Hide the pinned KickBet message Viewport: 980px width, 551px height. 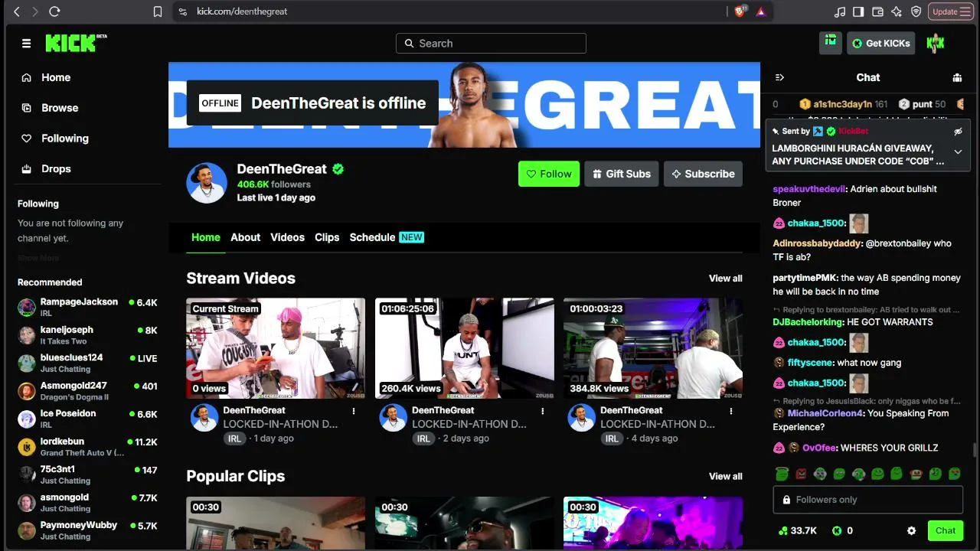pos(958,132)
